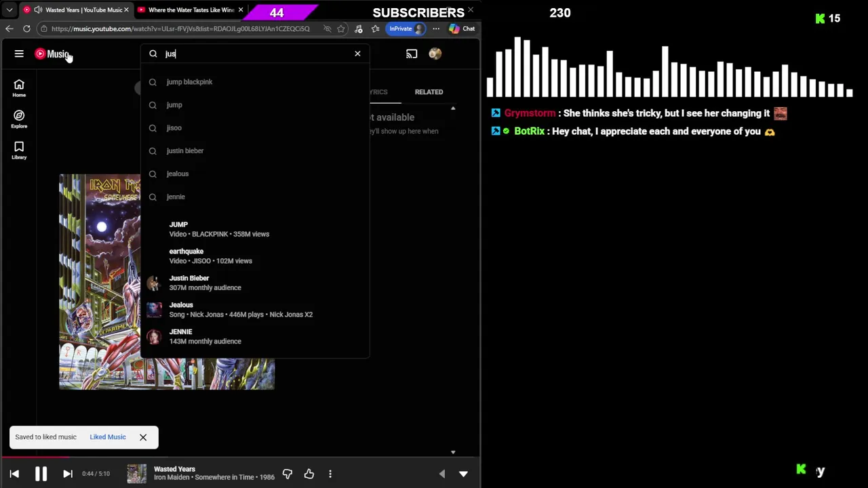Collapse player page with down arrow

[x=463, y=474]
